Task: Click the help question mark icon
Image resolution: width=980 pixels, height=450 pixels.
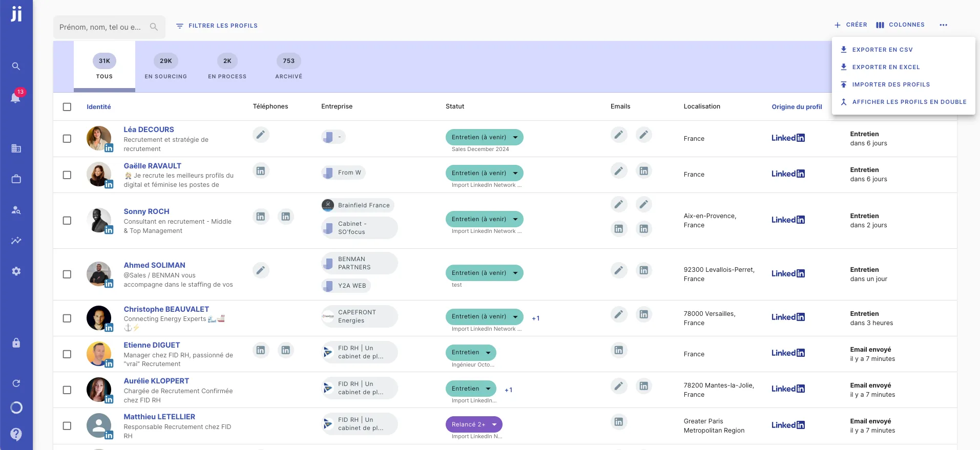Action: tap(16, 434)
